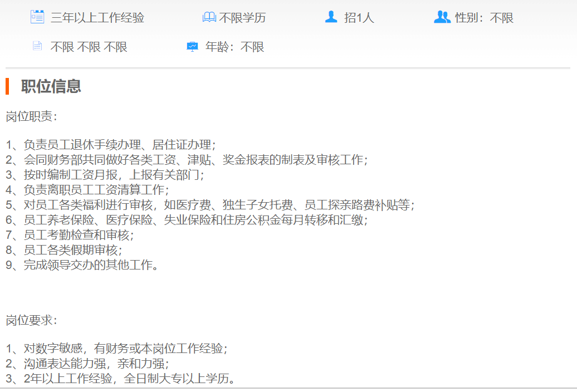Click the 不限学历 education label
Image resolution: width=577 pixels, height=392 pixels.
[242, 18]
